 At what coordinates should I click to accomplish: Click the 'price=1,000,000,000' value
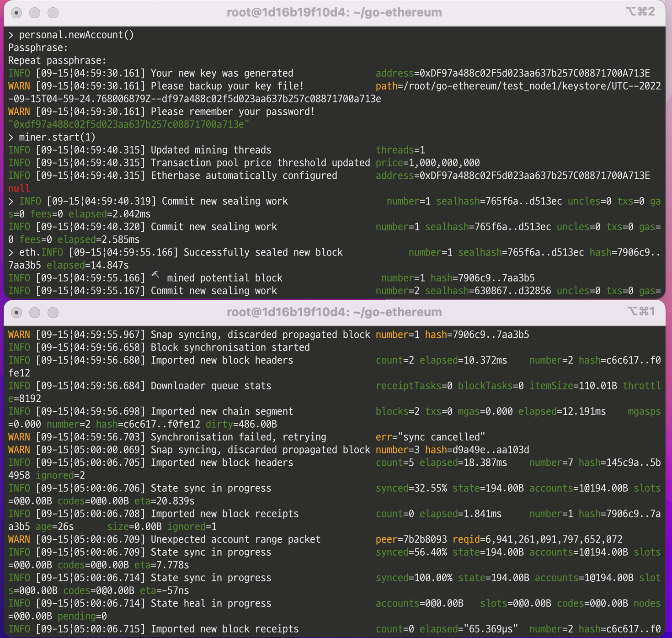pyautogui.click(x=428, y=163)
